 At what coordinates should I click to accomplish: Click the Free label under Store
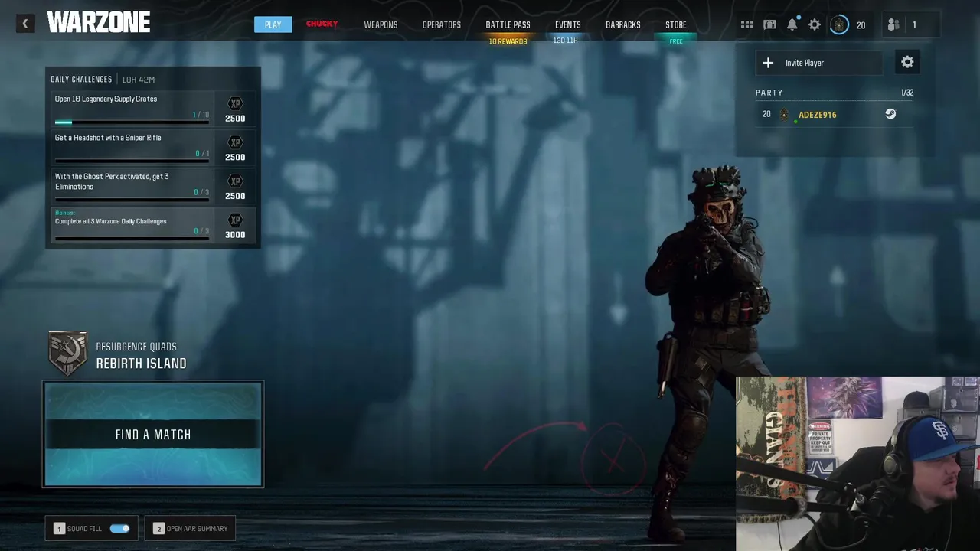[x=676, y=41]
